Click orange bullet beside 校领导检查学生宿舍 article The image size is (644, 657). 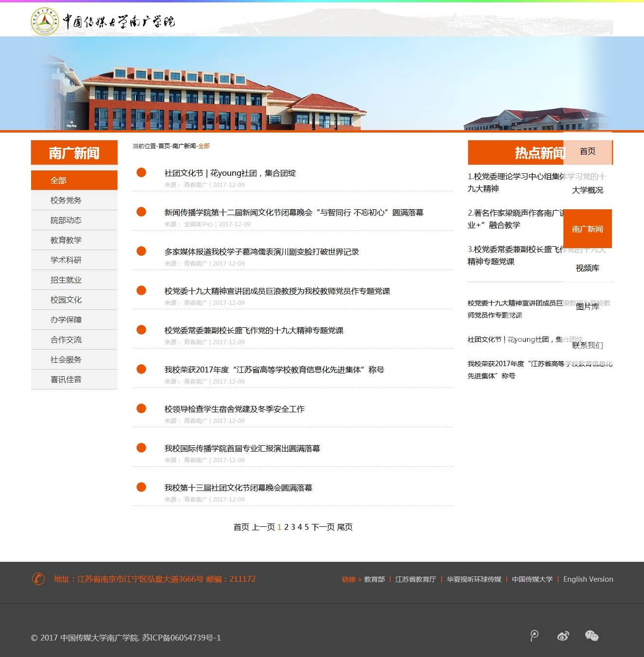coord(141,408)
